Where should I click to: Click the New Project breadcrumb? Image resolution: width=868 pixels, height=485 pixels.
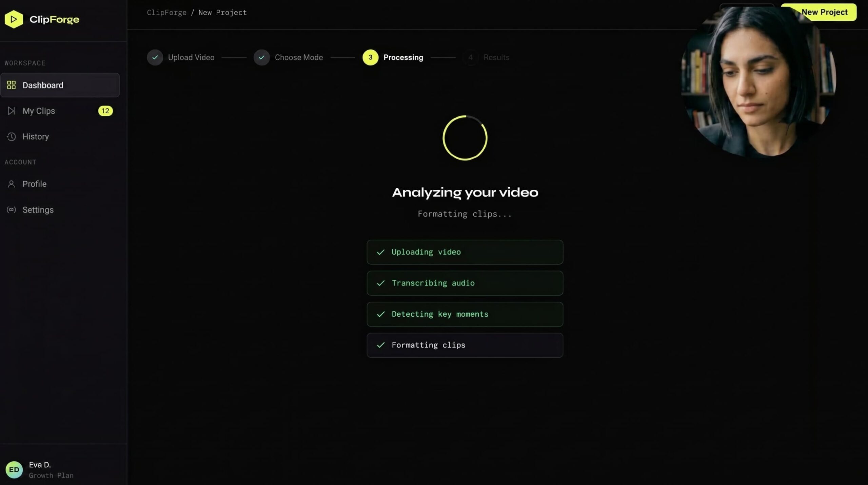222,13
